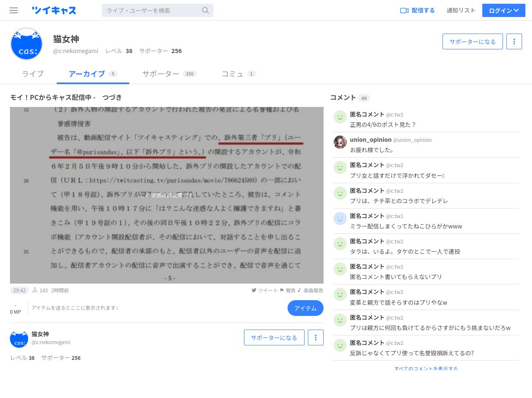Click the @c:nekomegami handle in the profile header

[x=76, y=51]
